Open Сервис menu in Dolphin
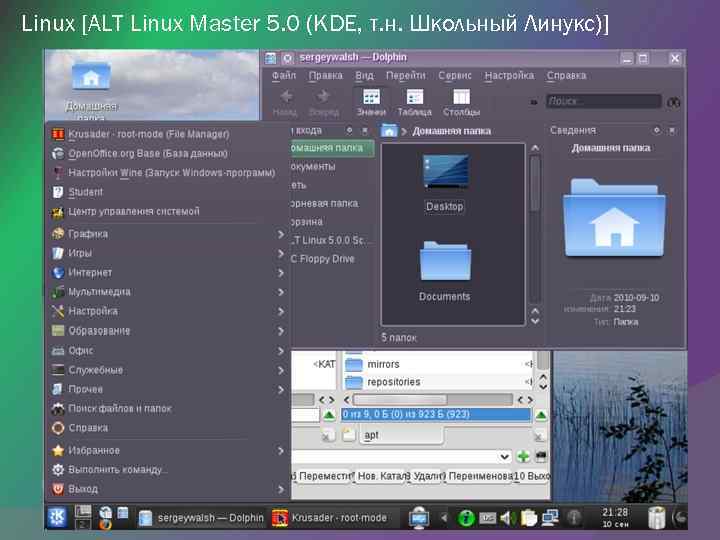This screenshot has width=720, height=540. tap(455, 75)
